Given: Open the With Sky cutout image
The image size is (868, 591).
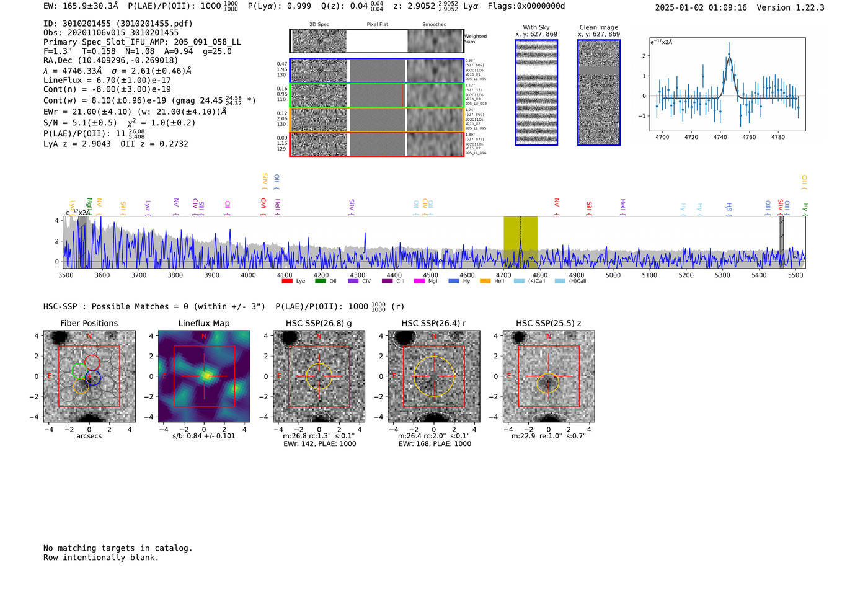Looking at the screenshot, I should pos(536,92).
